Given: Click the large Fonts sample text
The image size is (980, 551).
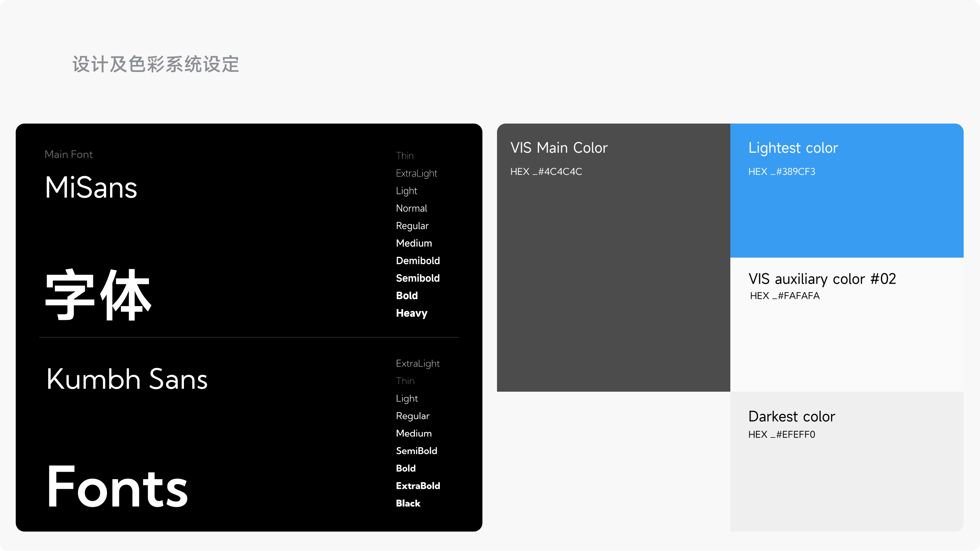Looking at the screenshot, I should [x=117, y=486].
